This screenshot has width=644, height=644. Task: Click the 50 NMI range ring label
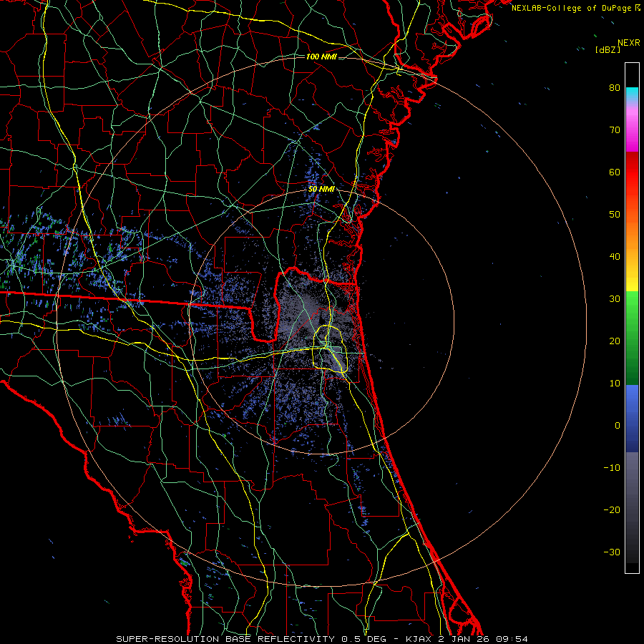click(x=321, y=190)
